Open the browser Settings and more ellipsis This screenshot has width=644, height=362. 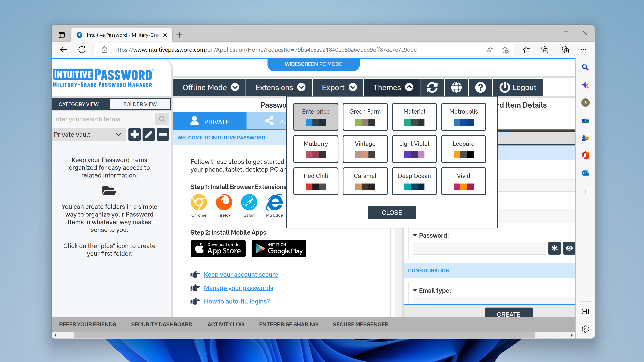pos(583,49)
